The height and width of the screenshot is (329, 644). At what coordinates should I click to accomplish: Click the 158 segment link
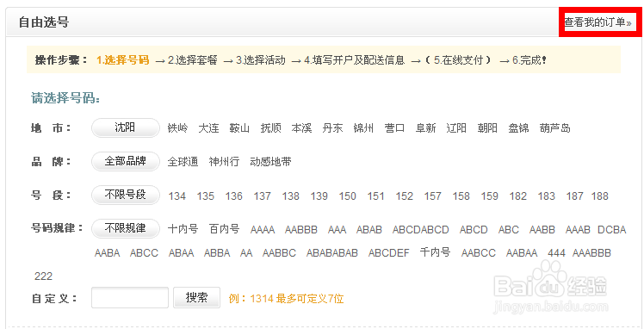461,196
